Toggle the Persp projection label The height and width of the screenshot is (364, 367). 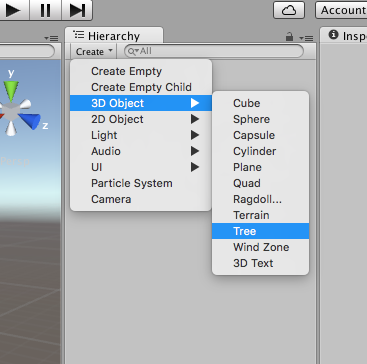[15, 162]
